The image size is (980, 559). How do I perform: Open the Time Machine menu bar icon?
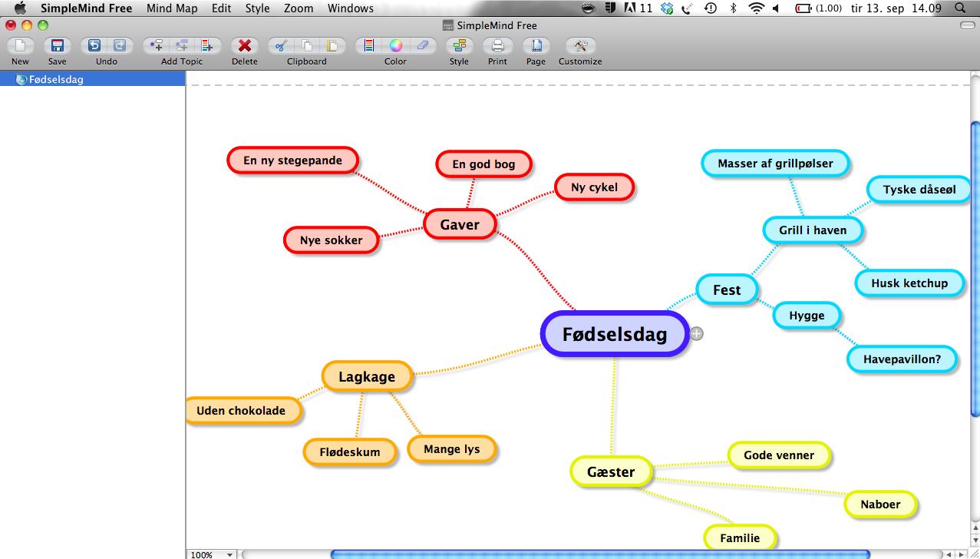711,8
